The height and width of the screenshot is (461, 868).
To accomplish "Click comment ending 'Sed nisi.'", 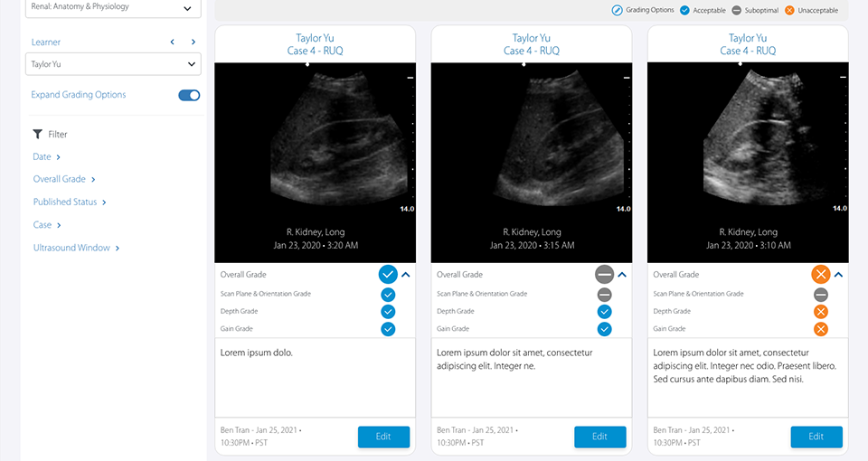I will click(x=748, y=378).
